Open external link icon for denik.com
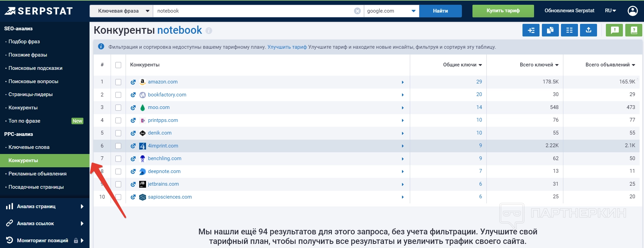The height and width of the screenshot is (248, 644). (x=133, y=133)
